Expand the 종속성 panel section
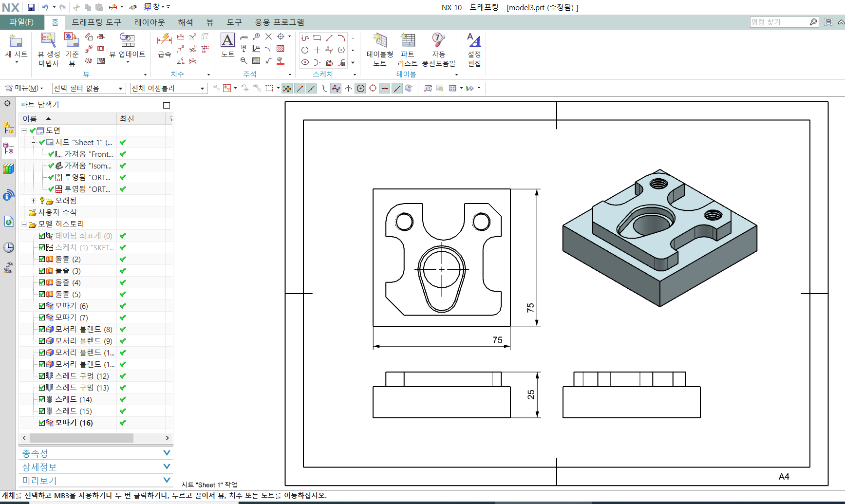The image size is (845, 504). 96,453
